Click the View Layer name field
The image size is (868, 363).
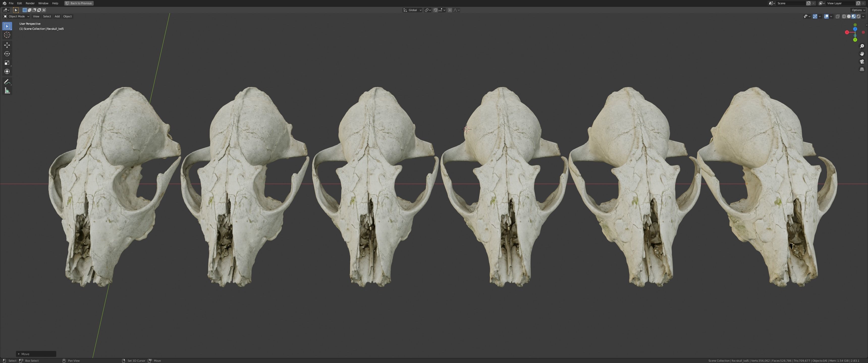(x=840, y=3)
